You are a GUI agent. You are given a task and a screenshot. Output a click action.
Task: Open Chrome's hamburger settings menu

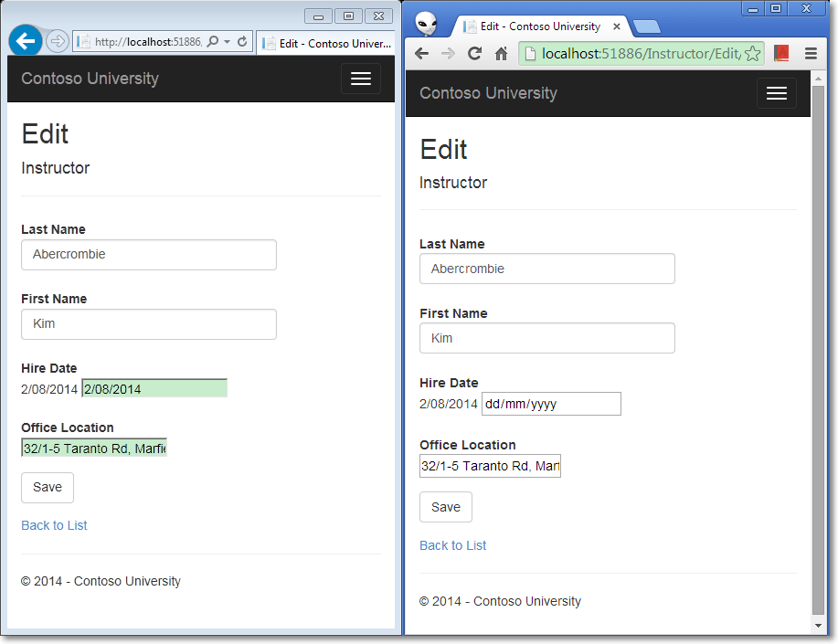click(811, 54)
